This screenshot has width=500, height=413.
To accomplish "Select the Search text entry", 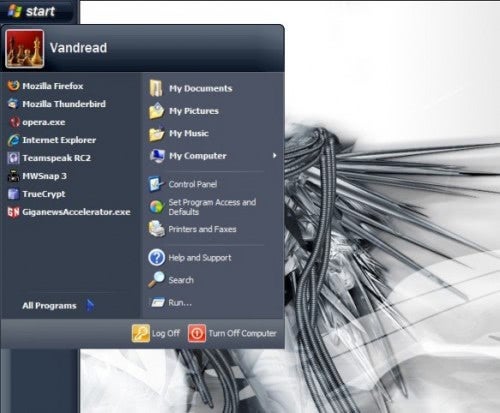I will [x=181, y=280].
